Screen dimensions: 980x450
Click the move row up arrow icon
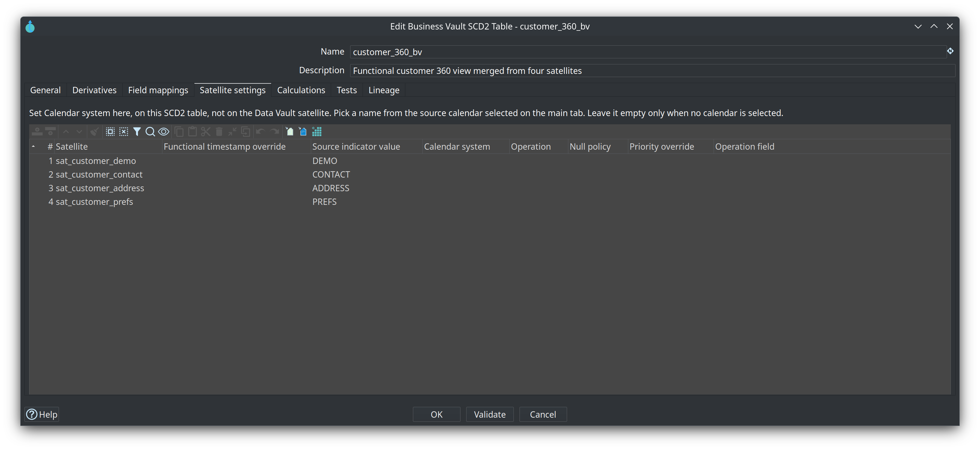click(66, 132)
